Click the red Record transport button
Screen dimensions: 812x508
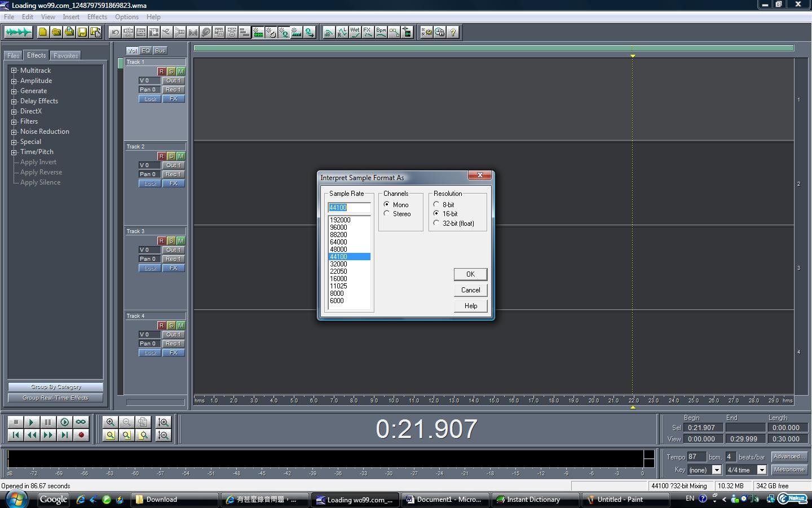pos(81,435)
